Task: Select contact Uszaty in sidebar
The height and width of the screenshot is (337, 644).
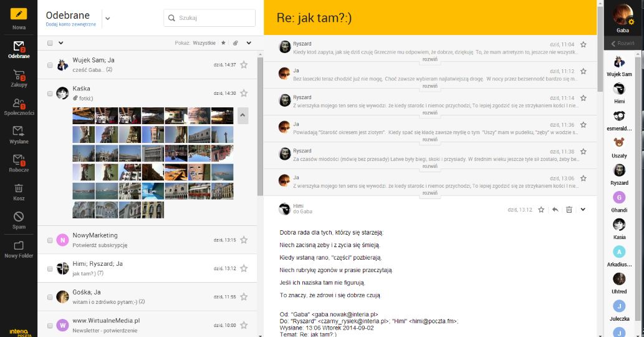Action: click(x=619, y=148)
